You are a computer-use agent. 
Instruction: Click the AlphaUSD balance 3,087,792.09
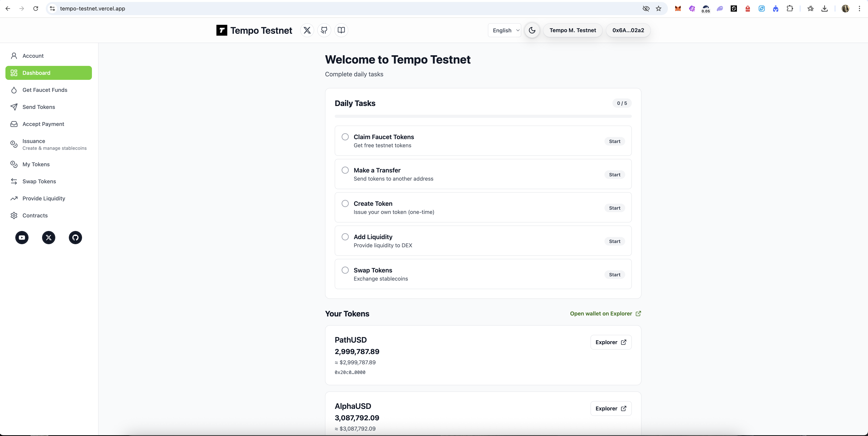coord(357,418)
